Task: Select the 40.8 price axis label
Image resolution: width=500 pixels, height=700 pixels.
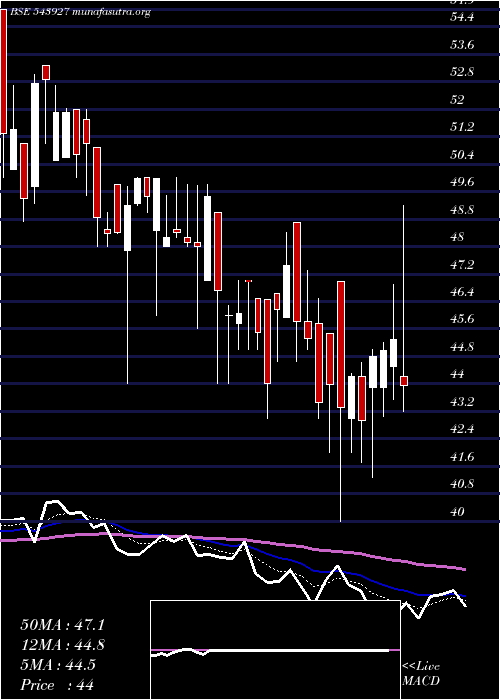Action: click(x=462, y=484)
